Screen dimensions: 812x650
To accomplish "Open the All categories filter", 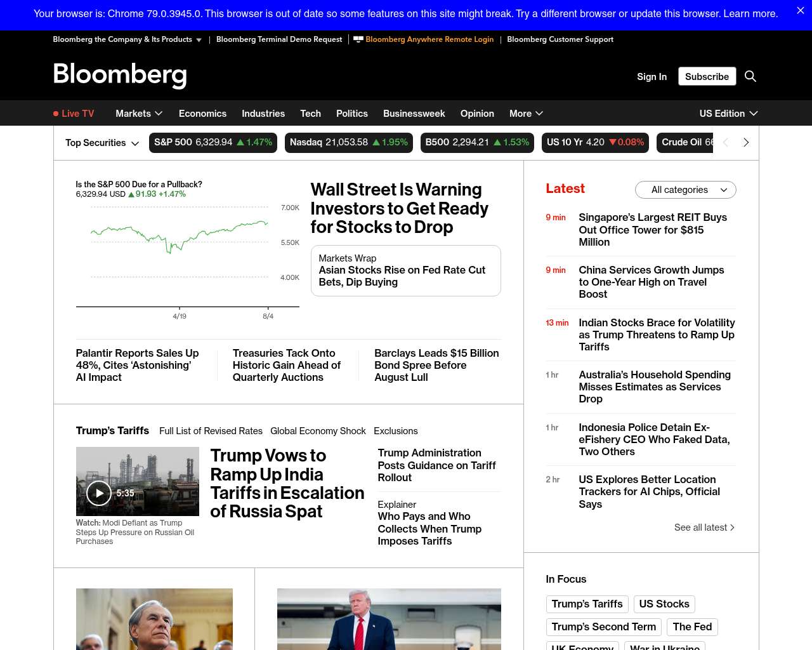I will 686,190.
